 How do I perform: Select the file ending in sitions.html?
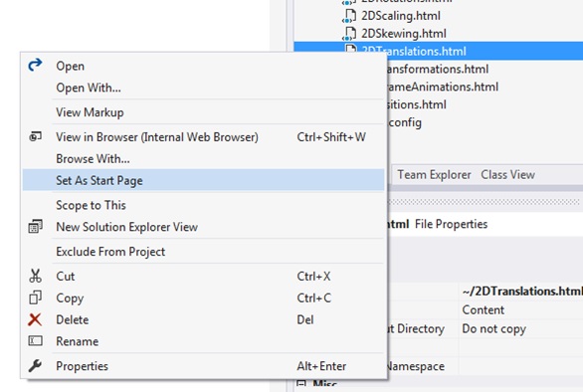(x=417, y=104)
